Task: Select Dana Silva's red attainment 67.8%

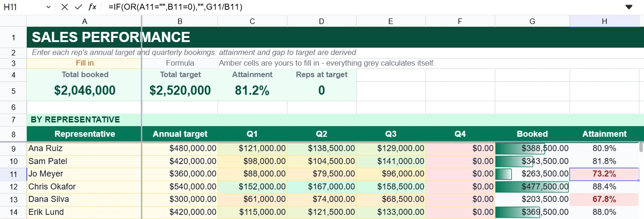Action: [604, 199]
